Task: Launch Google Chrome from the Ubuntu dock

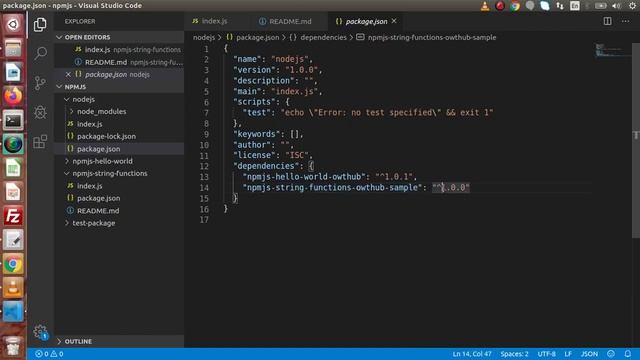Action: point(13,264)
